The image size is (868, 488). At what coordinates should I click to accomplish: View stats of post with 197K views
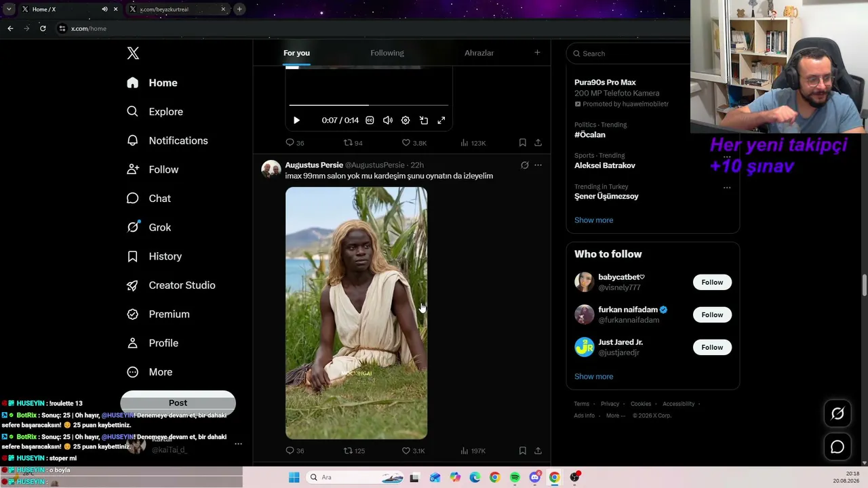tap(473, 451)
